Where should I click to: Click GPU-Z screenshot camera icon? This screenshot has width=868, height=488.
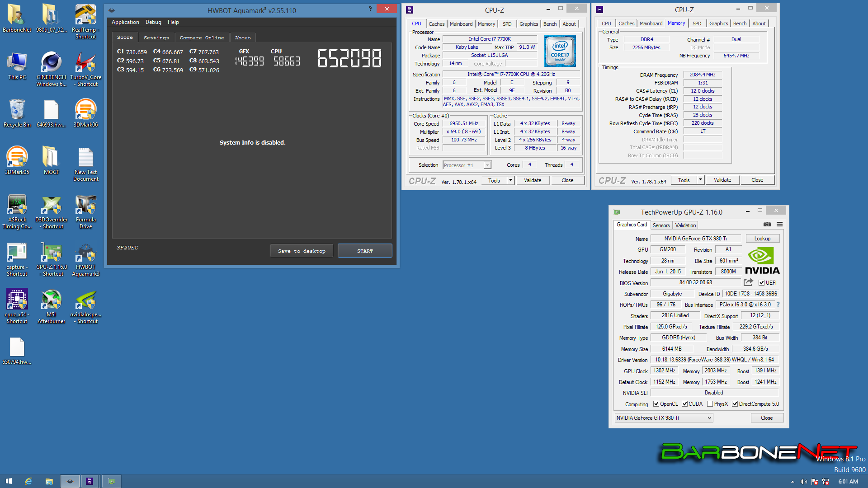tap(767, 224)
